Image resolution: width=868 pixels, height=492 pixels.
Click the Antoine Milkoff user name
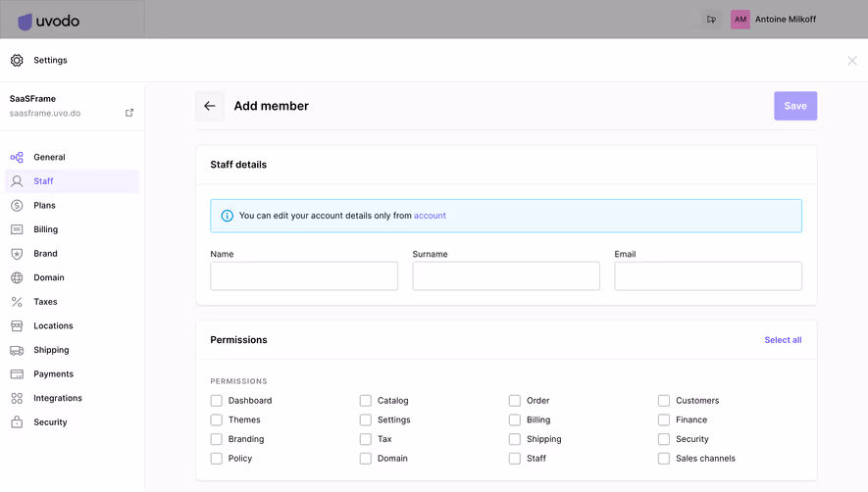click(786, 20)
